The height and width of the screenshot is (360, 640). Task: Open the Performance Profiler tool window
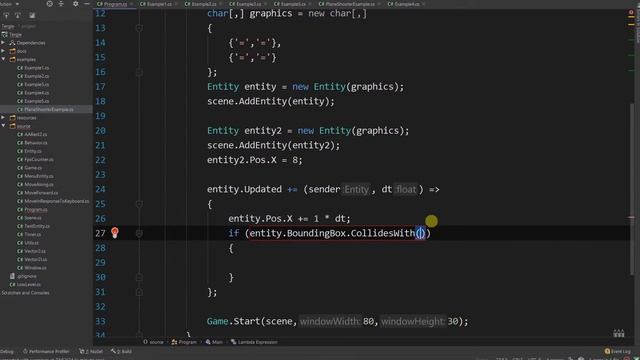pyautogui.click(x=46, y=351)
